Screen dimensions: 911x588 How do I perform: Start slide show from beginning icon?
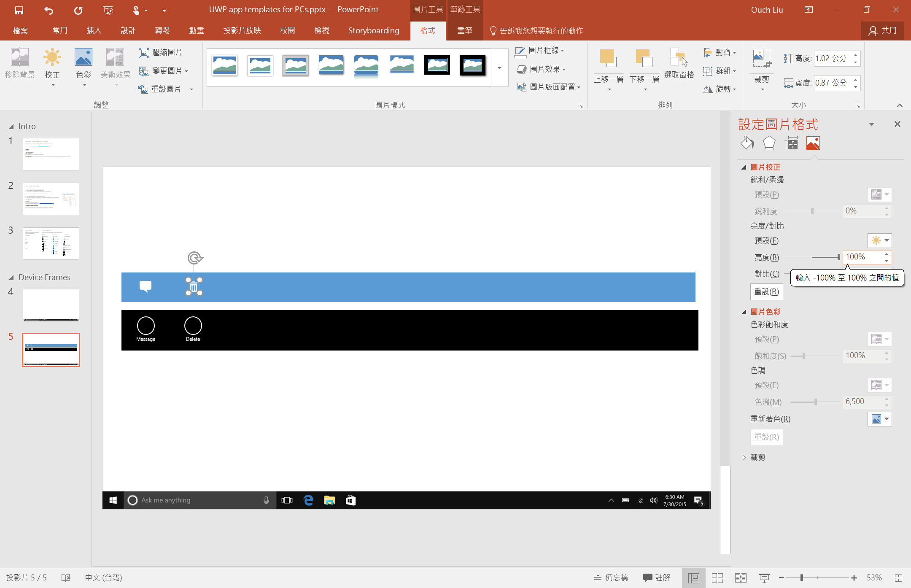click(x=108, y=10)
